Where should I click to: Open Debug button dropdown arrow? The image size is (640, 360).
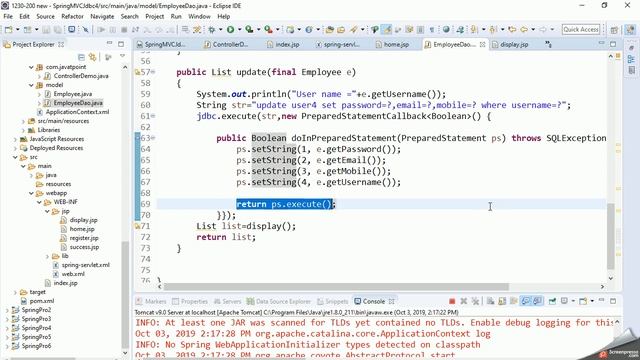point(220,29)
